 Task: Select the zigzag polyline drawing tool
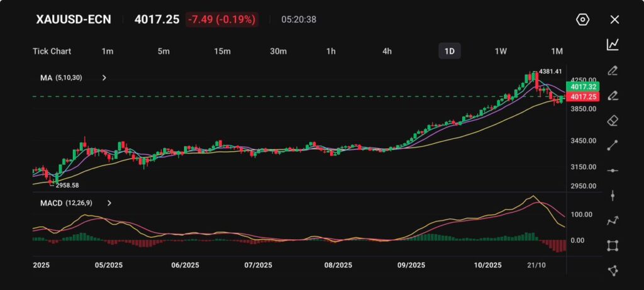pos(613,220)
